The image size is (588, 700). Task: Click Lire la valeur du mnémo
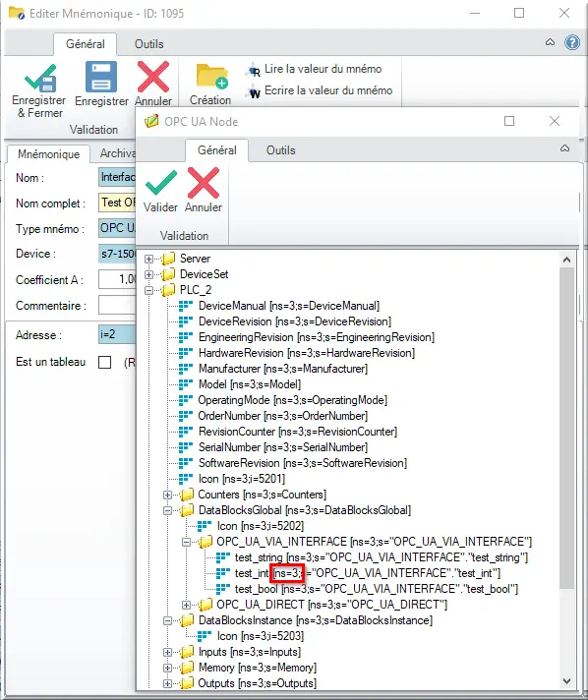(323, 69)
